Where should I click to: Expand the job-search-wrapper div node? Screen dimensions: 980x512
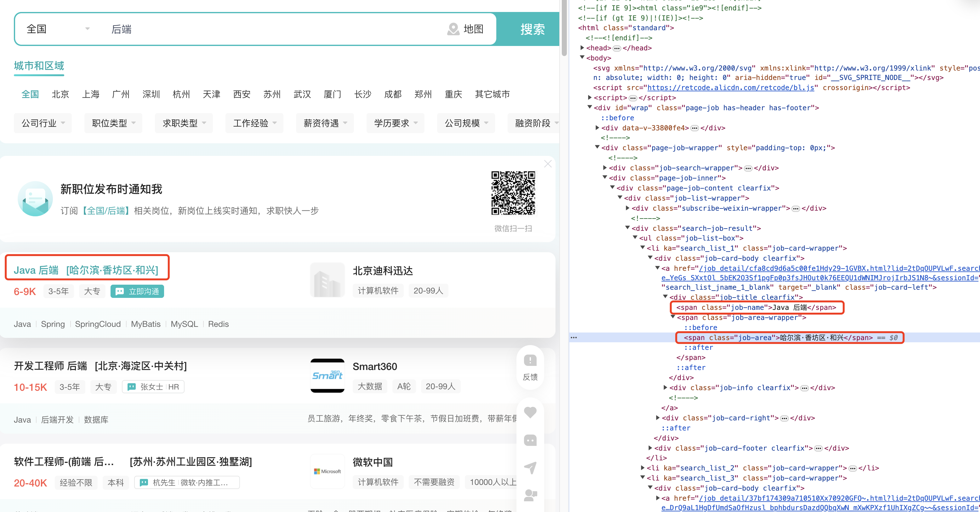point(605,168)
